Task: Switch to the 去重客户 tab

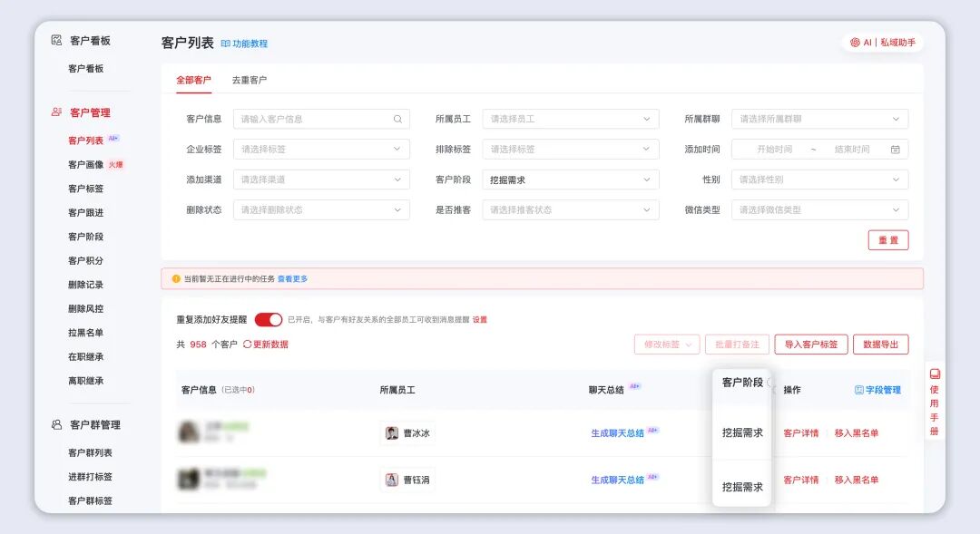Action: [x=250, y=80]
